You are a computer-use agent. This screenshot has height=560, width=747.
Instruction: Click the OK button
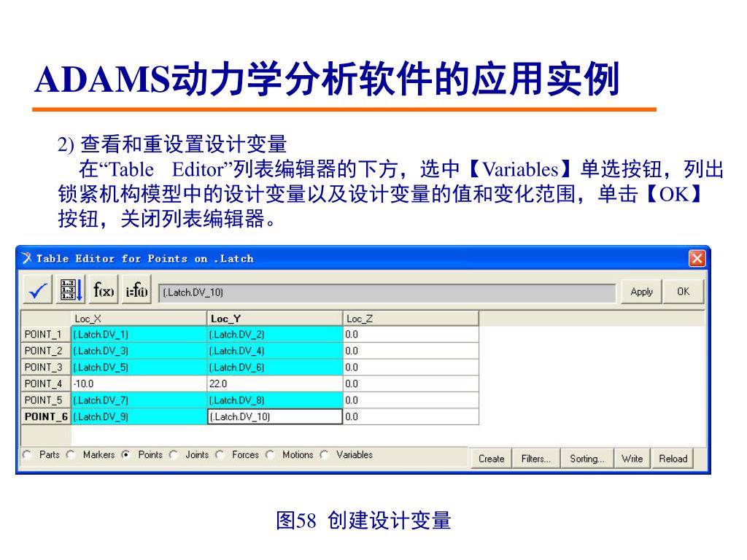(683, 292)
